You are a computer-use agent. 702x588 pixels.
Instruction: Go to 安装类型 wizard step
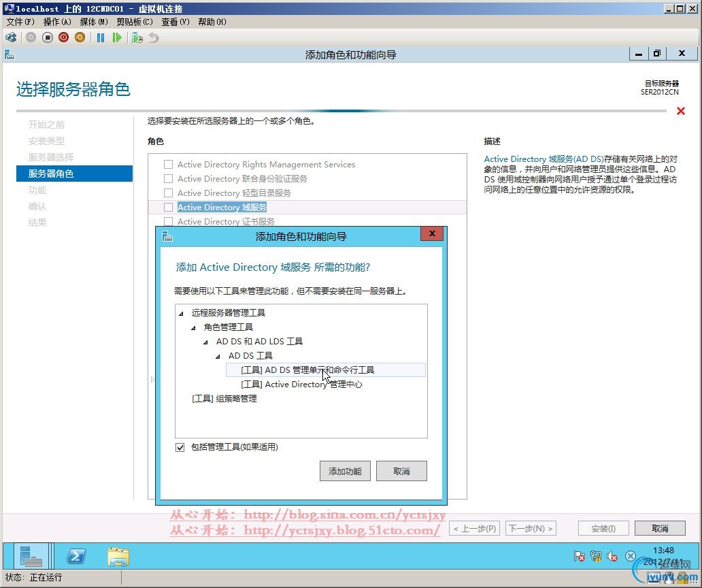pos(46,141)
